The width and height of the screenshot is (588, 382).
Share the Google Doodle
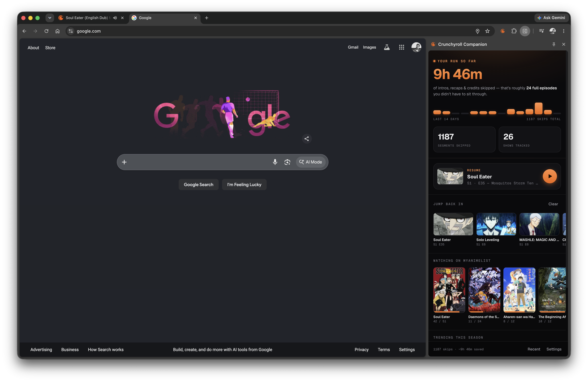tap(307, 139)
